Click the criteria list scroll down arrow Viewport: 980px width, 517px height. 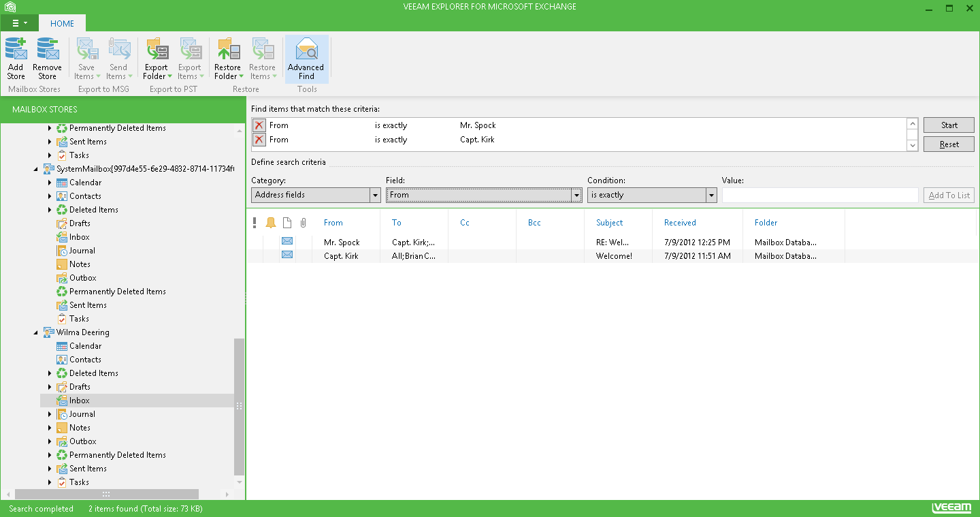913,146
